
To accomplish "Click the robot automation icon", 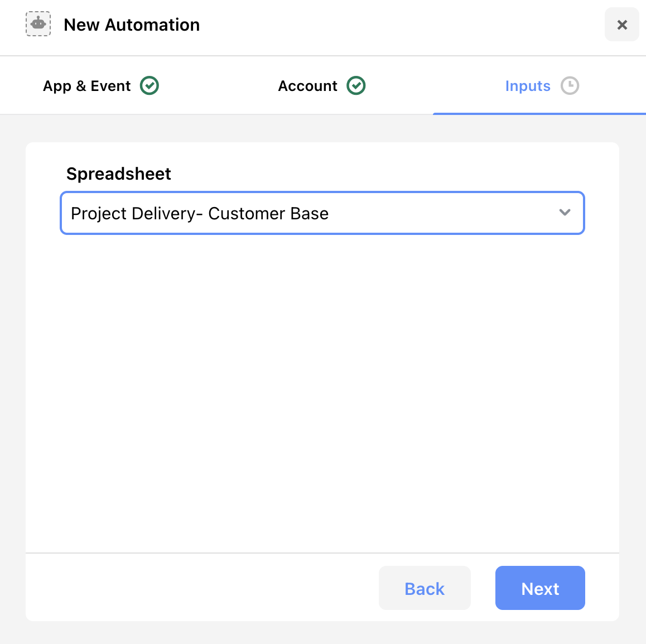I will [38, 24].
